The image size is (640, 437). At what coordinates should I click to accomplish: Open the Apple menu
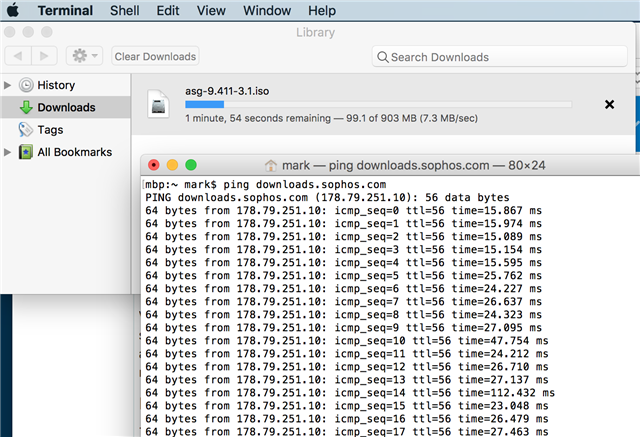point(13,10)
